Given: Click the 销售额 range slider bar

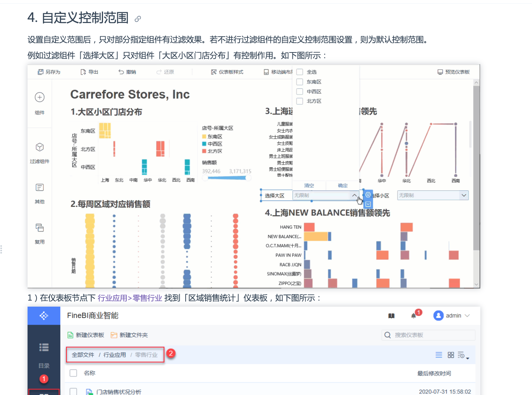Looking at the screenshot, I should (227, 177).
